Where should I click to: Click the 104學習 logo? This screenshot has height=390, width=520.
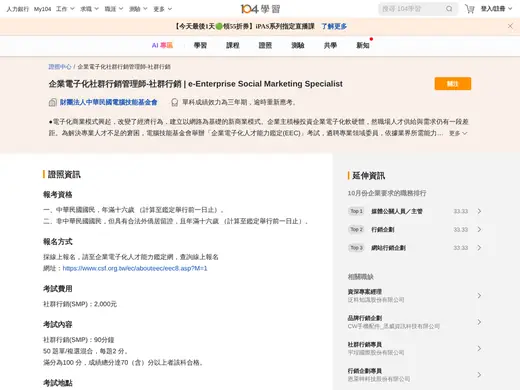[260, 9]
